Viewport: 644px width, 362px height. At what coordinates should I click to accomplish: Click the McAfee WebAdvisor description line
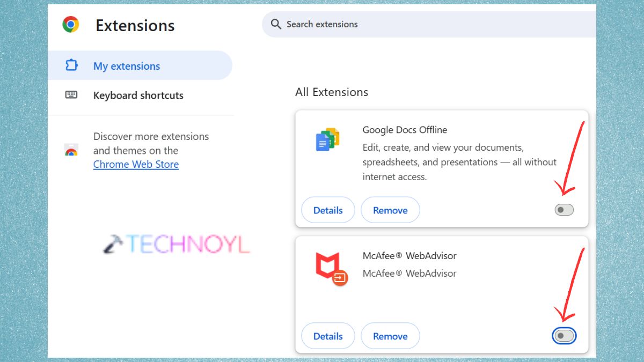(409, 274)
